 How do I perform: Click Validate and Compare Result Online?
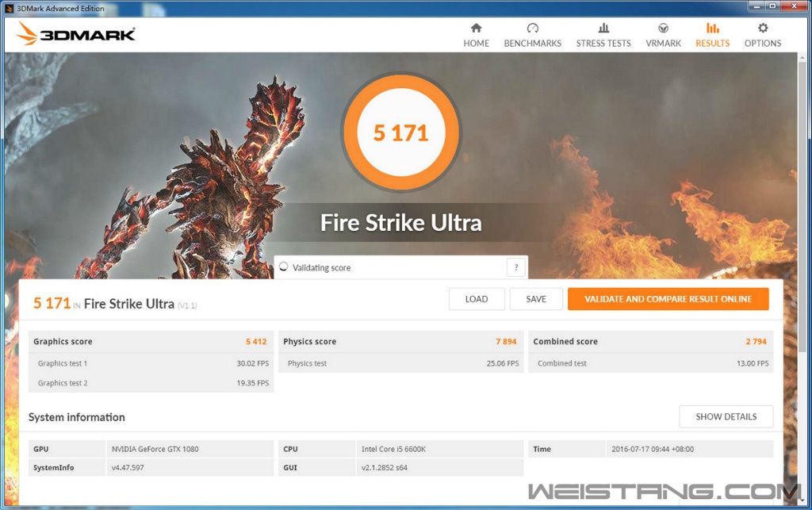(x=668, y=299)
